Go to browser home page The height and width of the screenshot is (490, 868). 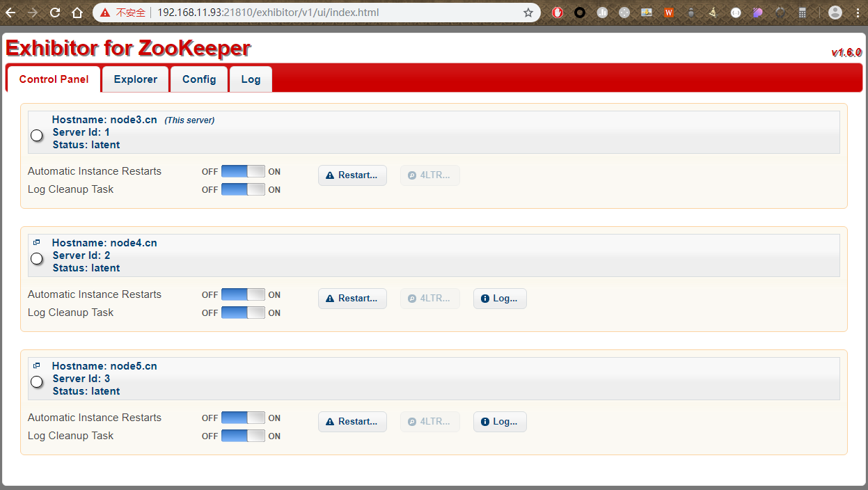(77, 13)
